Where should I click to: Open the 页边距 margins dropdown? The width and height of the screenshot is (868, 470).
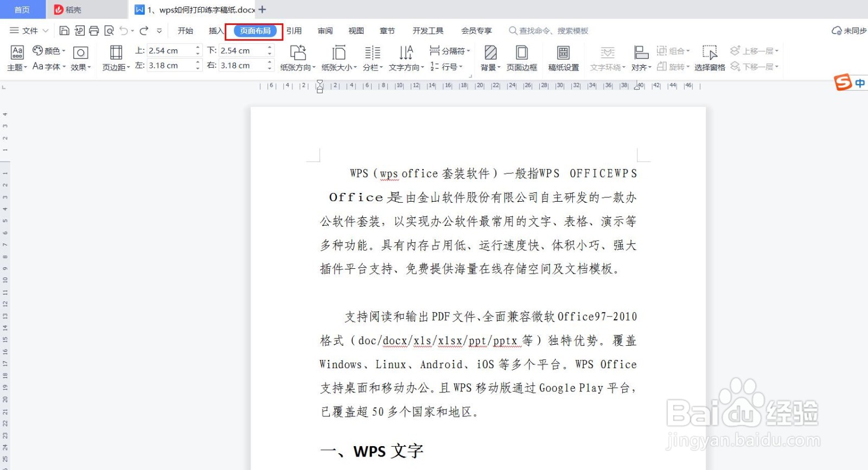tap(116, 59)
